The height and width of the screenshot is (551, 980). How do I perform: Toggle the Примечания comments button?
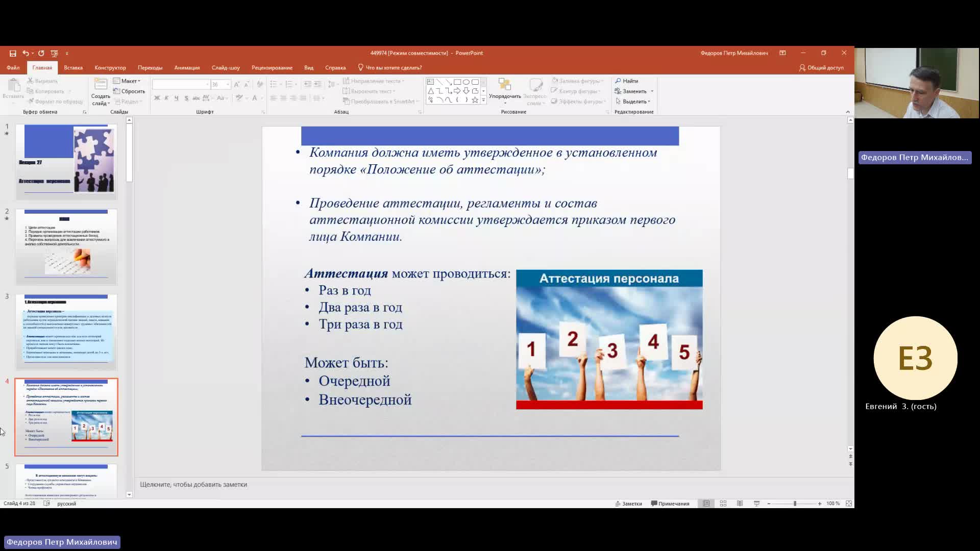click(670, 504)
